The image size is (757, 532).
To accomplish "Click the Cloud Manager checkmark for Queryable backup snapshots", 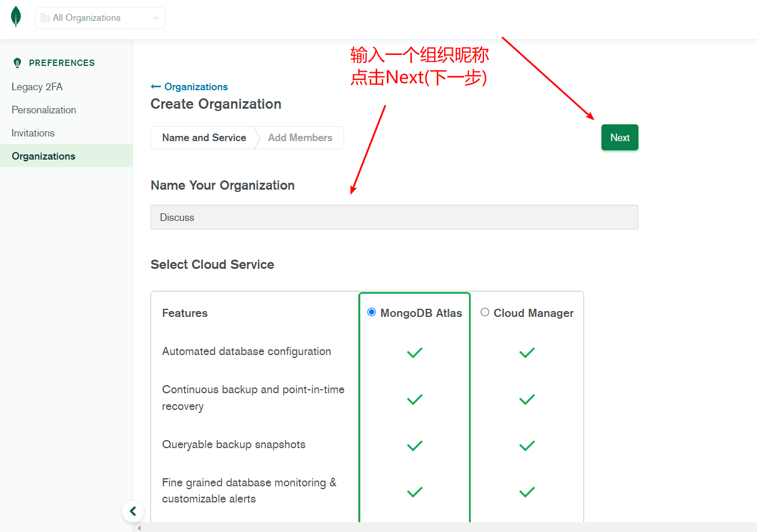I will (x=527, y=446).
